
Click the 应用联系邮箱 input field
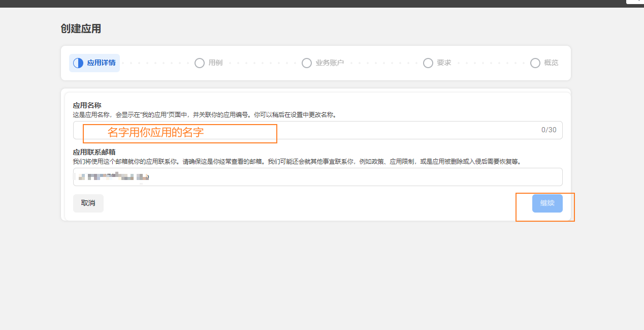point(317,177)
